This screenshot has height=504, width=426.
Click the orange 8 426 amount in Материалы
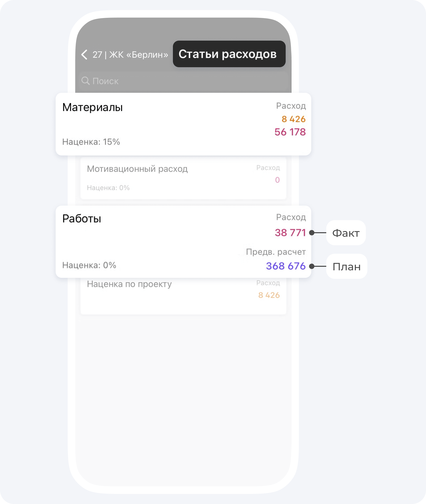tap(293, 119)
